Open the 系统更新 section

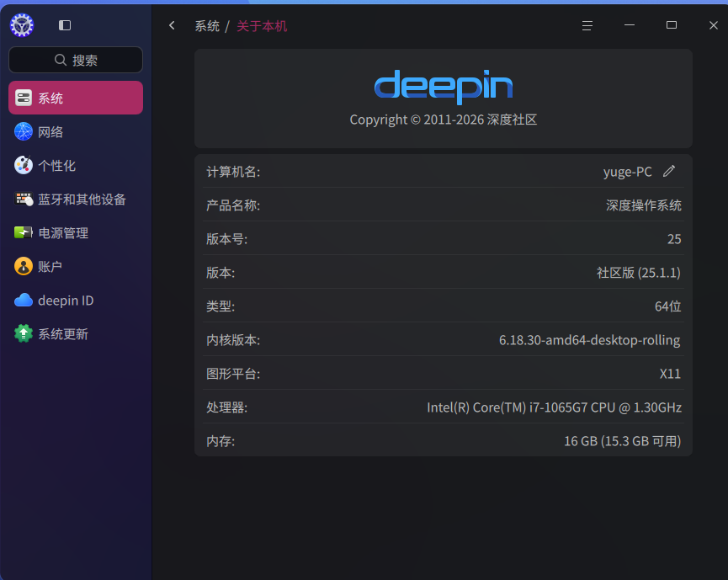coord(76,334)
